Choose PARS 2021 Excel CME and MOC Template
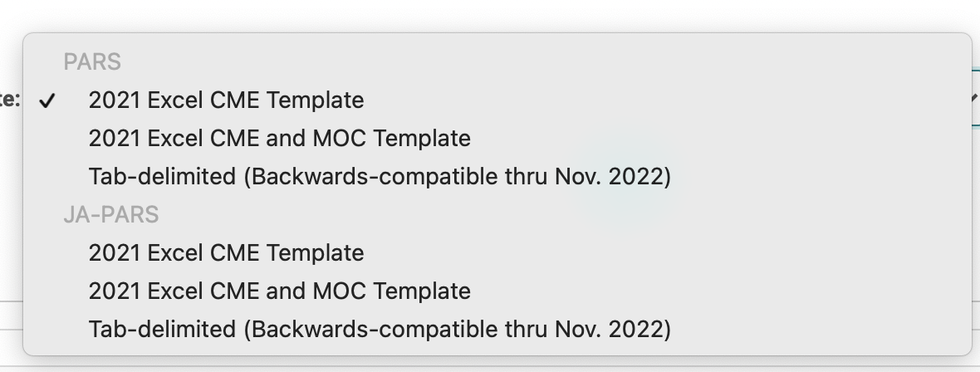Image resolution: width=980 pixels, height=372 pixels. (x=279, y=139)
